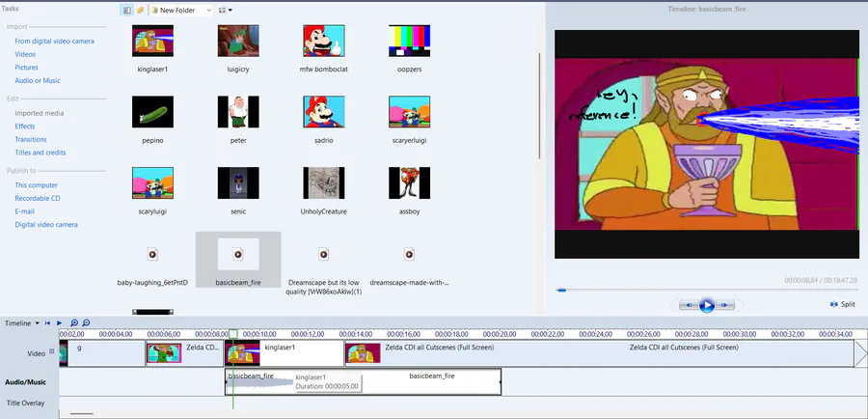Publish to Digital video camera
This screenshot has height=419, width=868.
[46, 225]
